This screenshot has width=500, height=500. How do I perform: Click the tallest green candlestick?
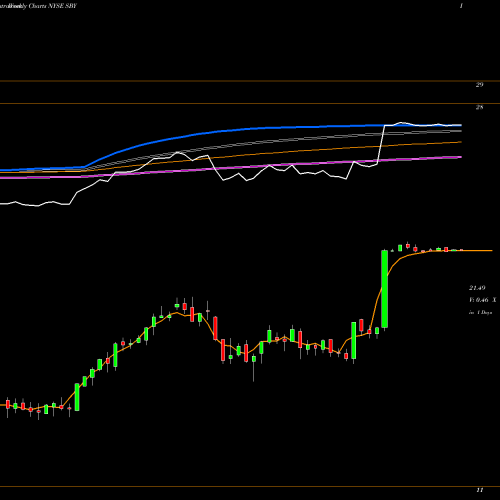(x=385, y=289)
